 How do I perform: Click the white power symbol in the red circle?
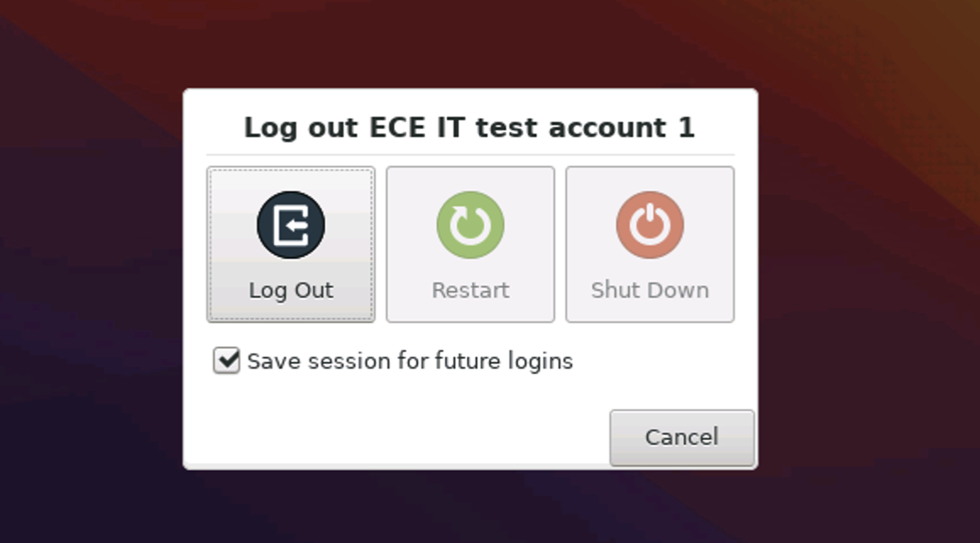(x=649, y=223)
